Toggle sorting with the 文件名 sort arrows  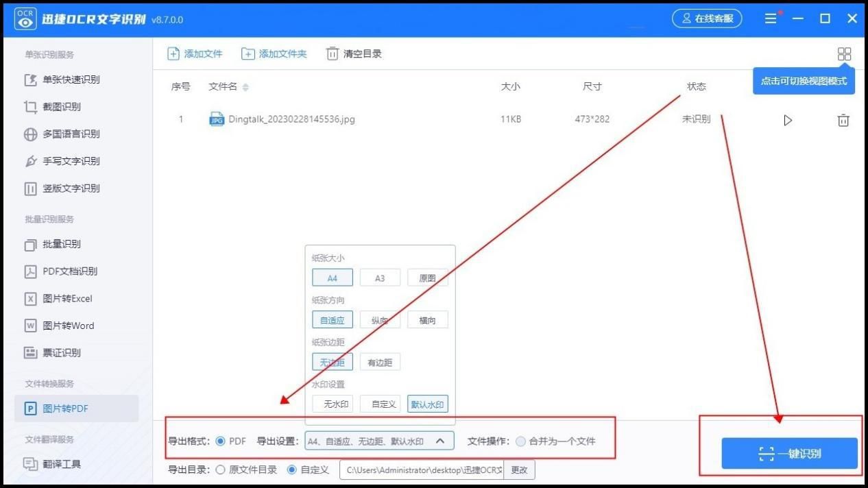[x=244, y=87]
